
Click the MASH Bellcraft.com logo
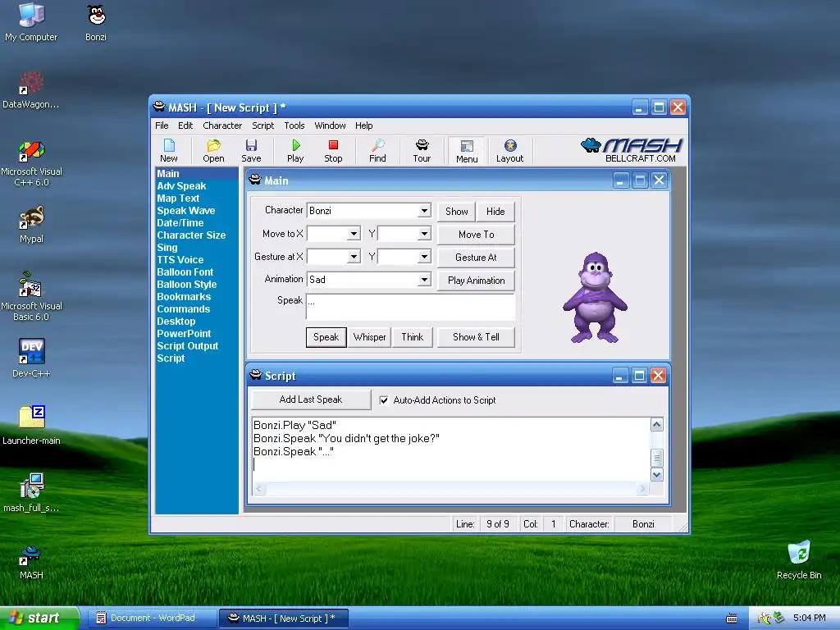pos(632,150)
